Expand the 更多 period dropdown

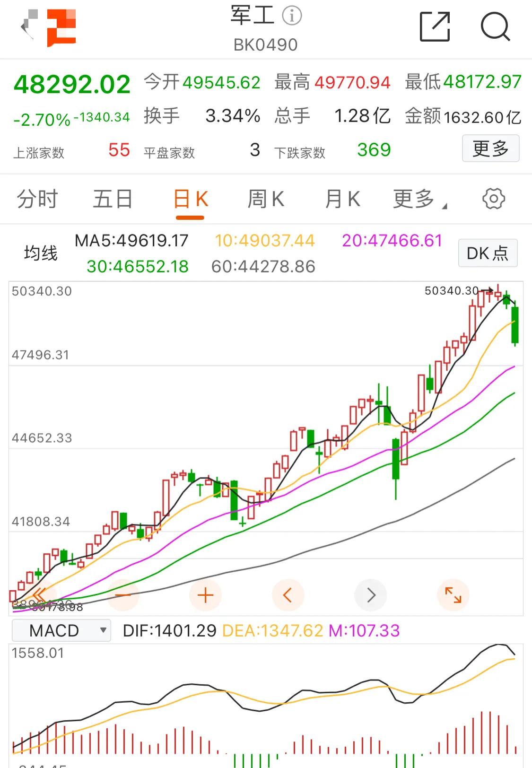[x=419, y=199]
